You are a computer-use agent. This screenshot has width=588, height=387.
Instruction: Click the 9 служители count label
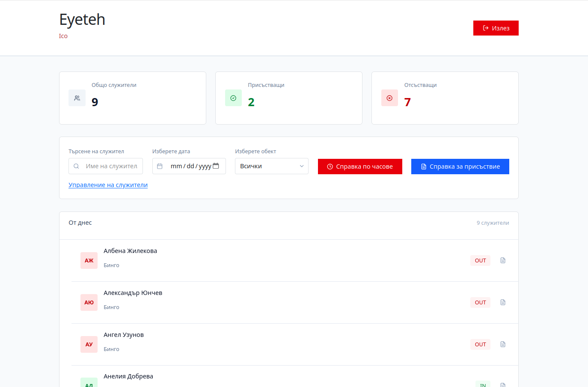(x=493, y=223)
